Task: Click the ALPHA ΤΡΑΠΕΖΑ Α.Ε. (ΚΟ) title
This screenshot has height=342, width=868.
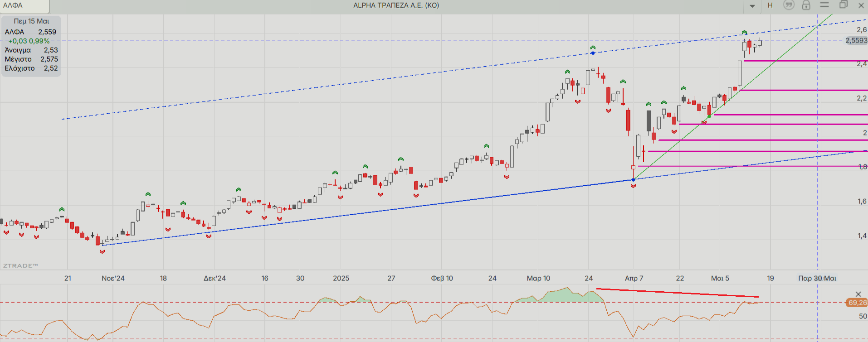Action: (x=396, y=5)
